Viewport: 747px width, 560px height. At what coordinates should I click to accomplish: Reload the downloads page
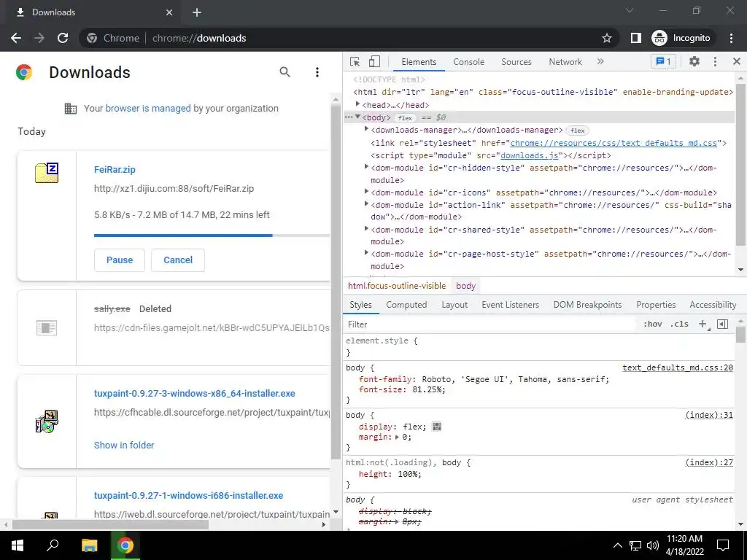click(63, 38)
